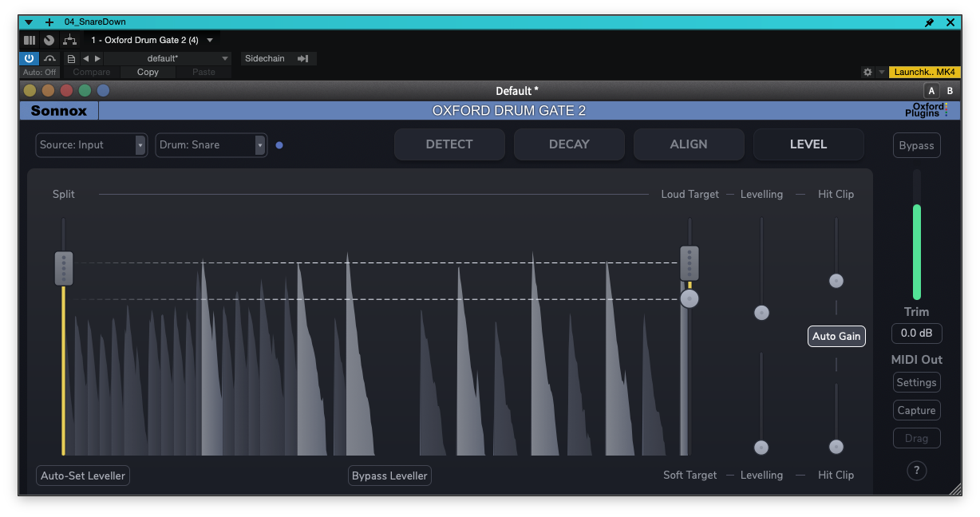Open the default* preset dropdown
Image resolution: width=980 pixels, height=517 pixels.
(x=168, y=58)
